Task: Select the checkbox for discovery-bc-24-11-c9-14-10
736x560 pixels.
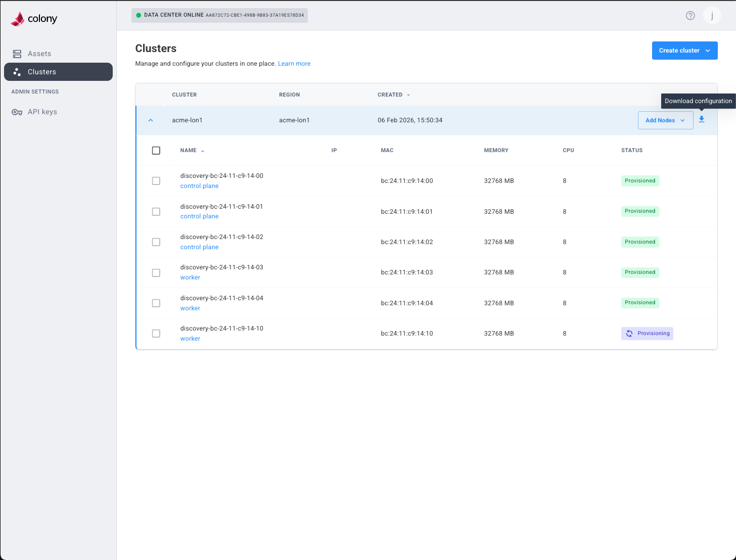Action: click(156, 333)
